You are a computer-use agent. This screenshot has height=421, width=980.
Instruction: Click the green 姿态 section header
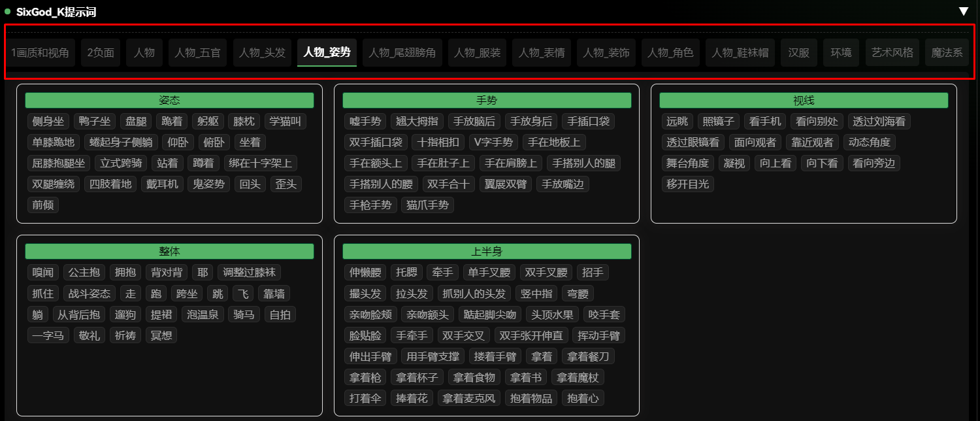[x=169, y=100]
